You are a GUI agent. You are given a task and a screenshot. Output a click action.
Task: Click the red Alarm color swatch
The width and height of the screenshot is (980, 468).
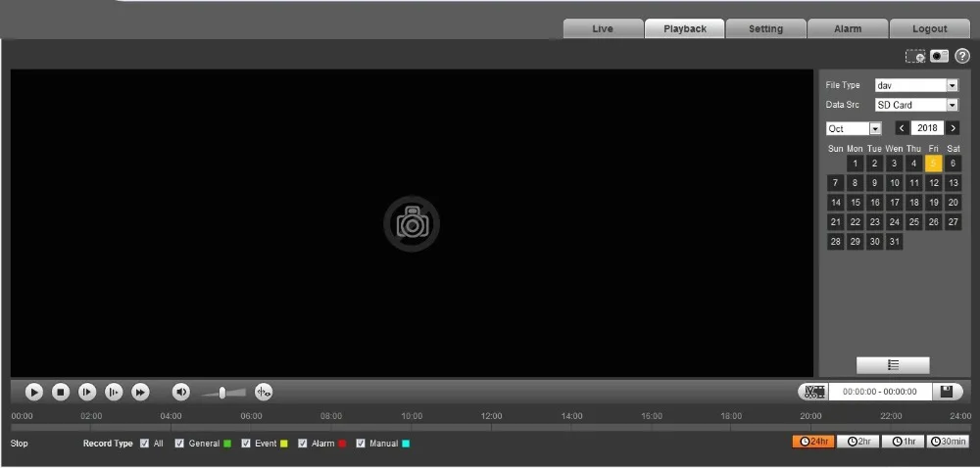[342, 444]
